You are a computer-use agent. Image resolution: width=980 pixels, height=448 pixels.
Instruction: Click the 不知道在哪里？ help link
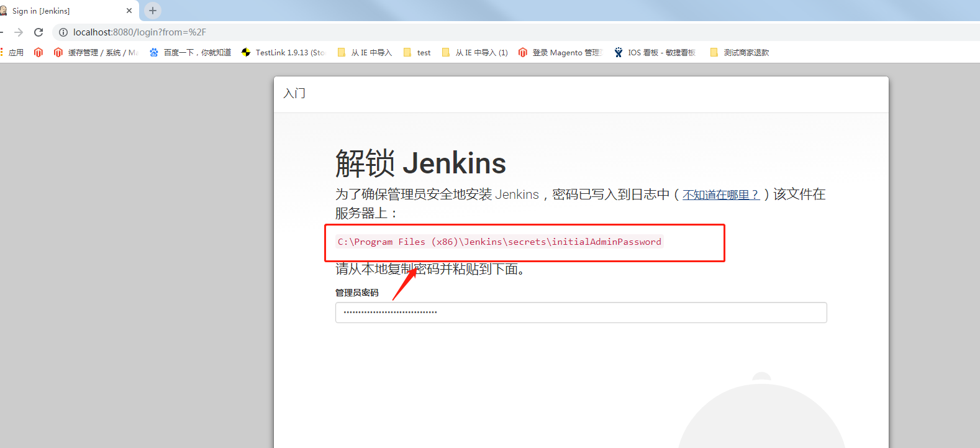click(x=721, y=194)
